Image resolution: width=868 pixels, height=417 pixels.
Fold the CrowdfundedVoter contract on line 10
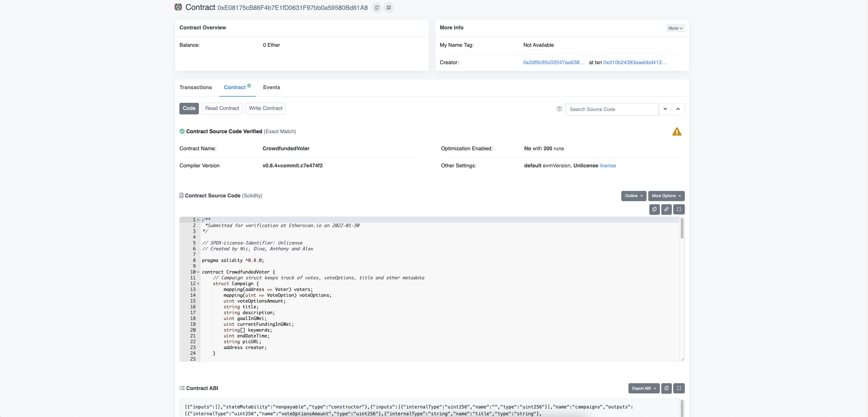[198, 272]
